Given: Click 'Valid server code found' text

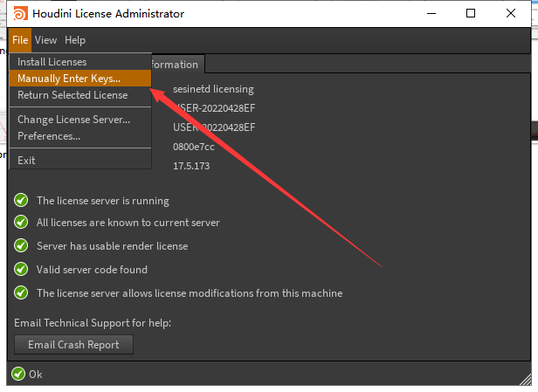Looking at the screenshot, I should click(92, 270).
